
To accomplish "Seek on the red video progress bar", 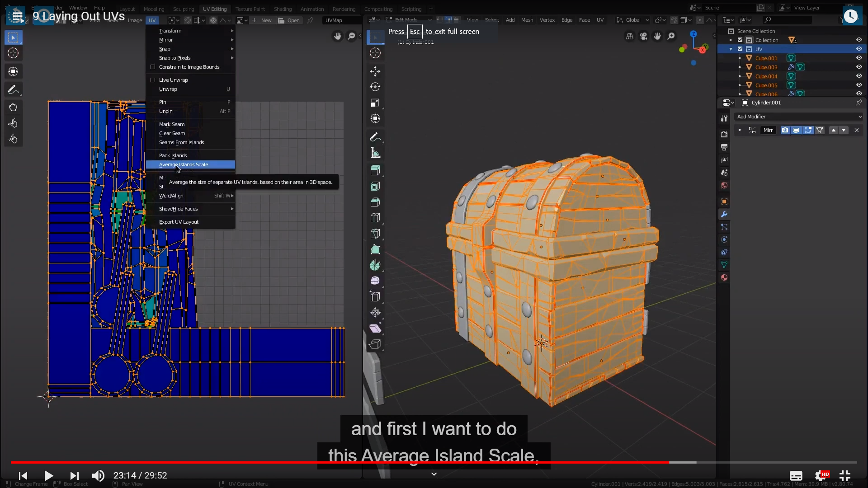I will 339,462.
